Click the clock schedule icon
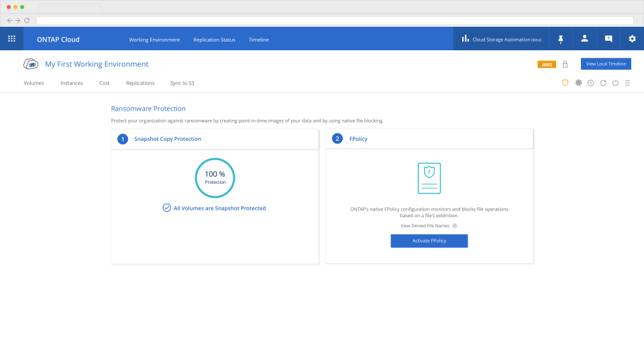Viewport: 644px width, 362px height. coord(590,83)
